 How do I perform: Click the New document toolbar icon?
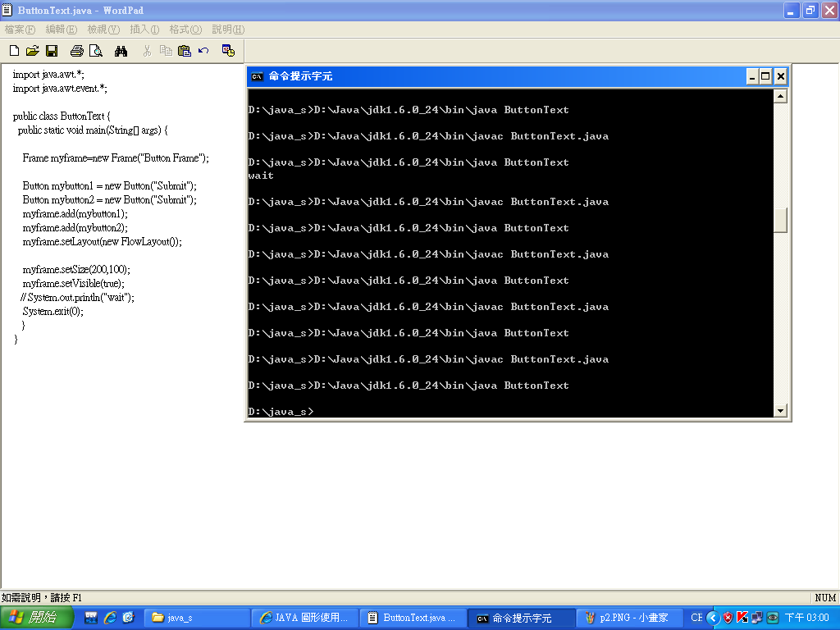coord(15,51)
